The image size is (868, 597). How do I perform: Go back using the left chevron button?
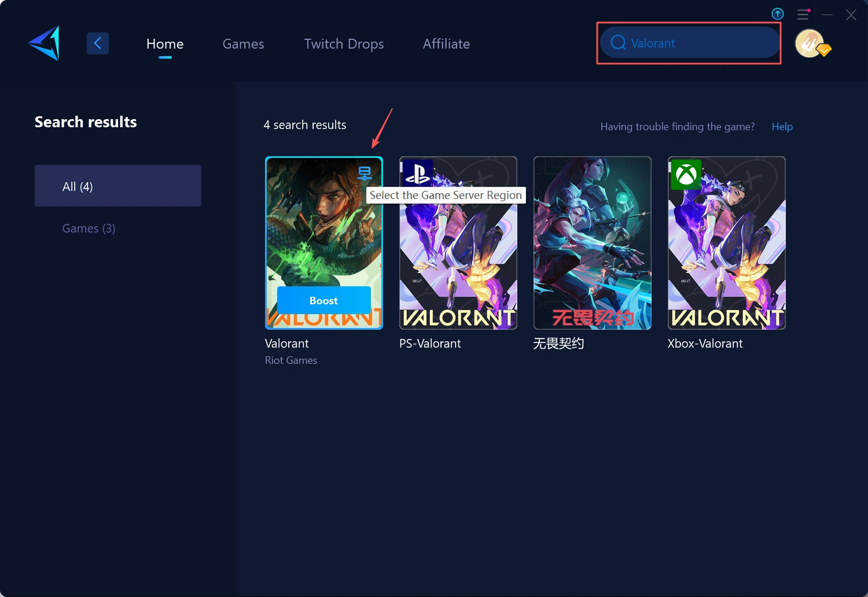click(x=98, y=43)
